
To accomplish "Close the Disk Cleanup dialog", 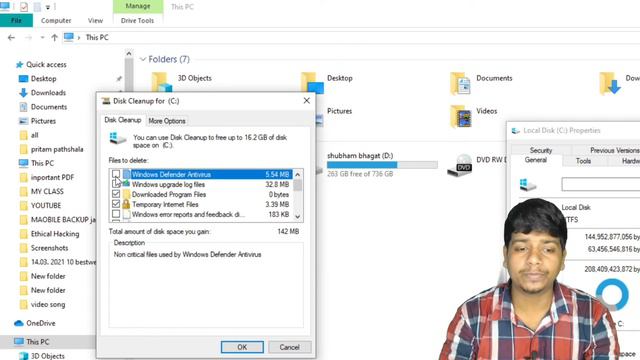I will click(307, 101).
